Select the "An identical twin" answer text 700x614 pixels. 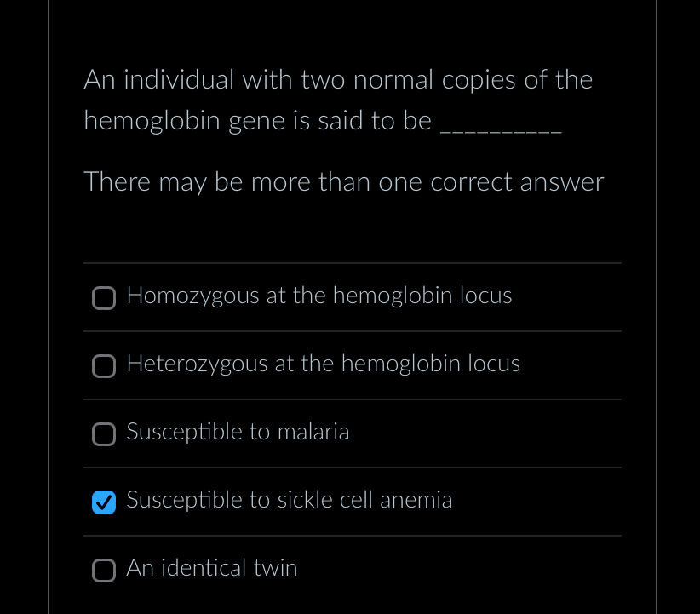(211, 570)
